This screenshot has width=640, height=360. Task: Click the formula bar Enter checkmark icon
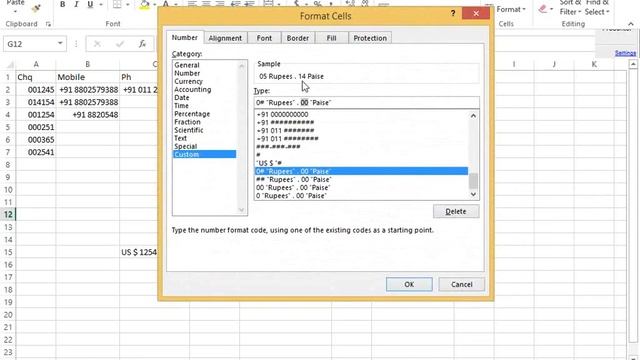coord(120,44)
